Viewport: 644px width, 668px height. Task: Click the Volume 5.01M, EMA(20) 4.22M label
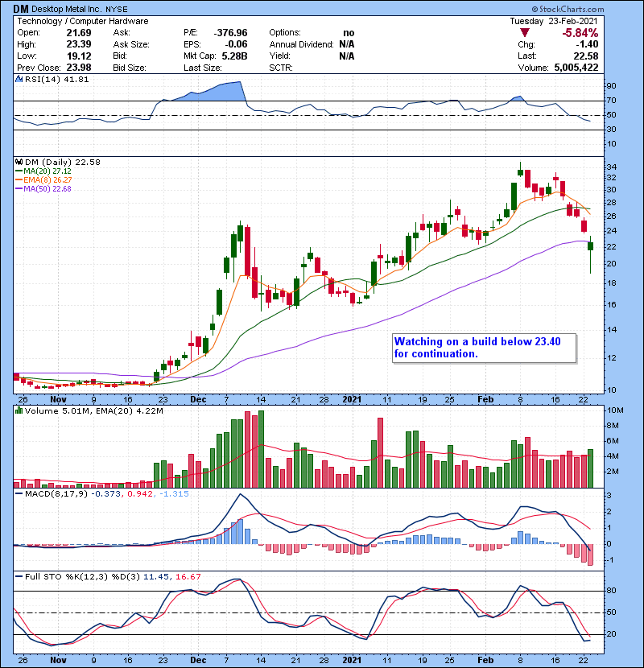coord(93,410)
